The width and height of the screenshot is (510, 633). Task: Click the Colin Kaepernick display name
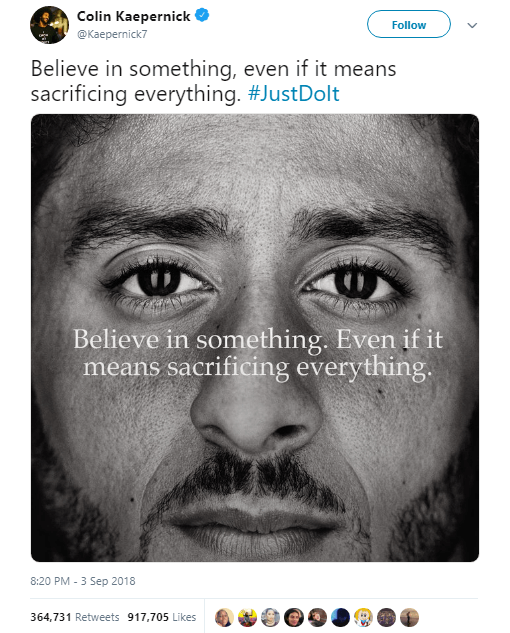(133, 16)
